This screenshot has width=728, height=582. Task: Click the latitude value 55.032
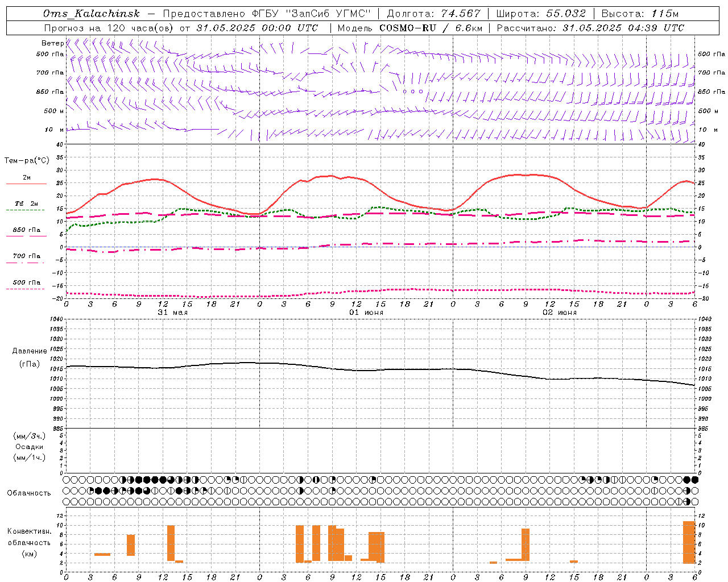(565, 14)
